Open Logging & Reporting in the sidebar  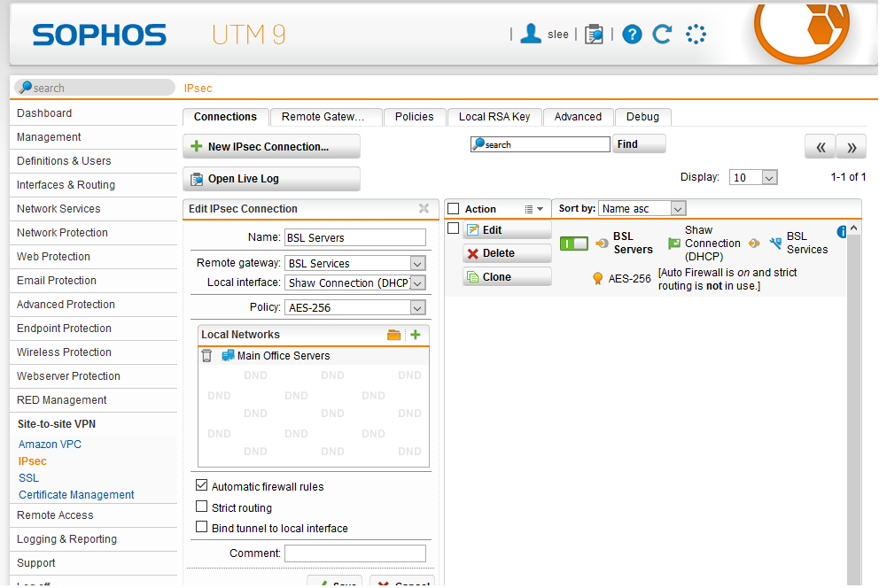click(x=66, y=539)
